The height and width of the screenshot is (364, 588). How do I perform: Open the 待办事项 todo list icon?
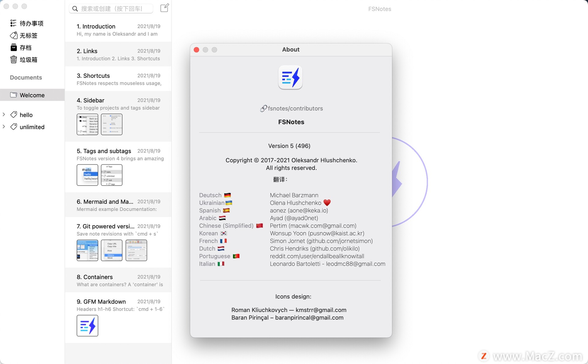[x=13, y=23]
